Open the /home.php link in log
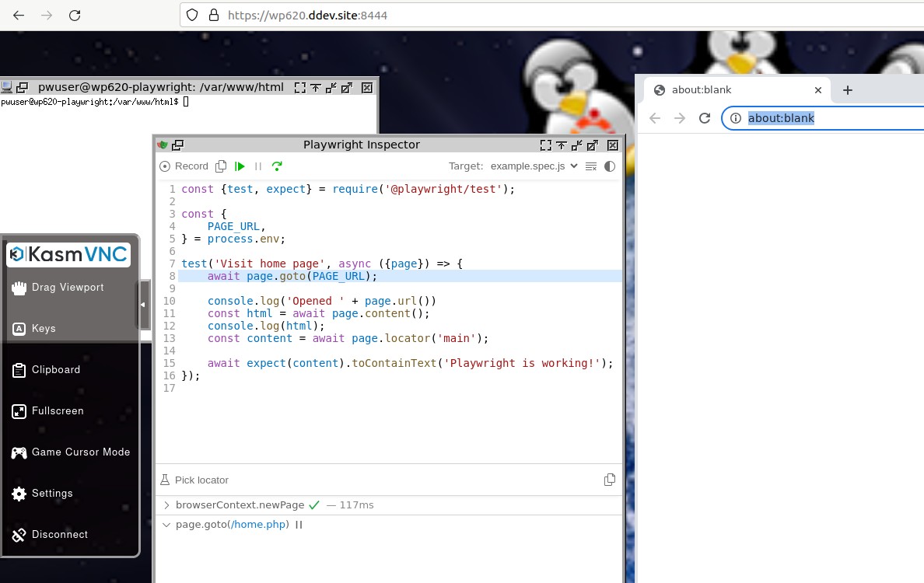This screenshot has width=924, height=583. (x=259, y=524)
